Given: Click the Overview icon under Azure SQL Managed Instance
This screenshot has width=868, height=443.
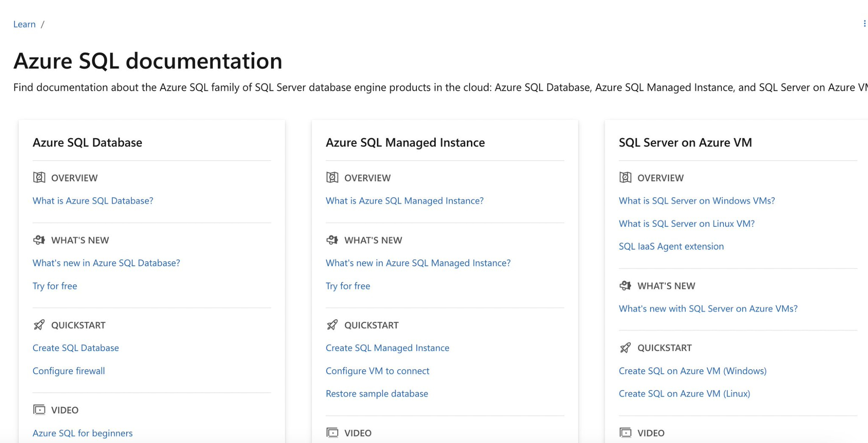Looking at the screenshot, I should point(332,177).
